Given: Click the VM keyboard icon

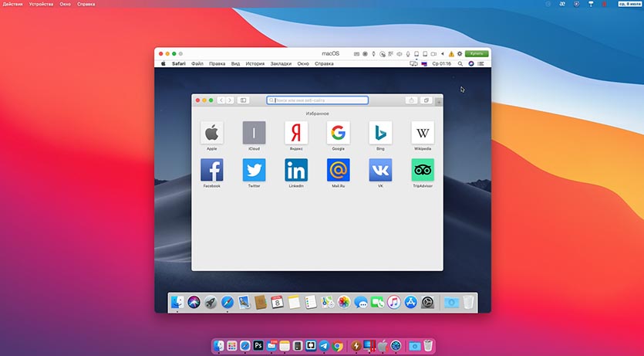Looking at the screenshot, I should 356,54.
